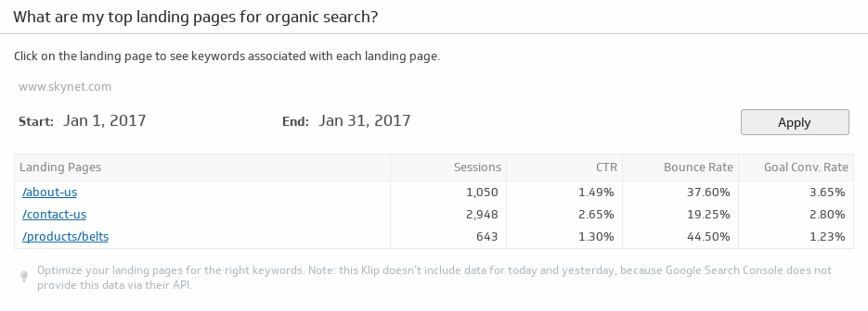Select the 1.30% CTR cell
The height and width of the screenshot is (311, 868).
pyautogui.click(x=596, y=237)
